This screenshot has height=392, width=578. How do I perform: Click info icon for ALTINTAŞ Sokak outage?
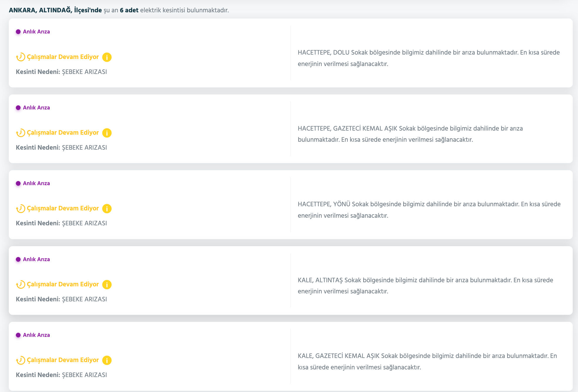tap(107, 285)
